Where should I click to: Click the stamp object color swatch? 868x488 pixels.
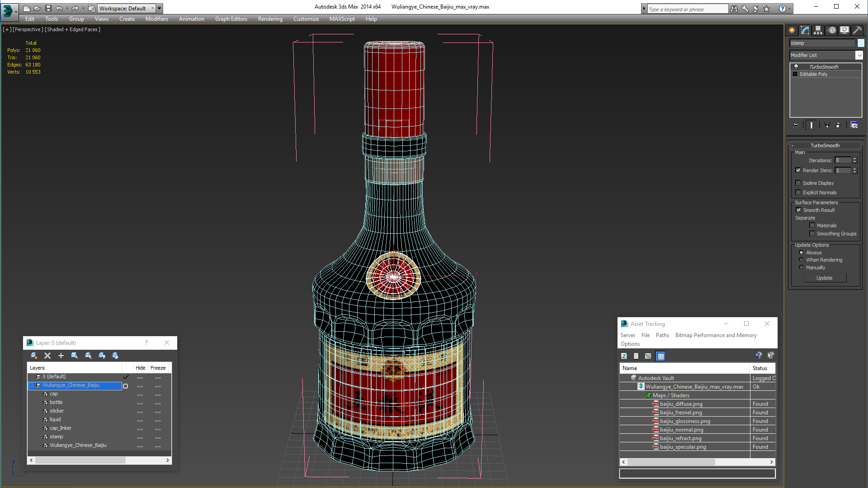click(861, 43)
